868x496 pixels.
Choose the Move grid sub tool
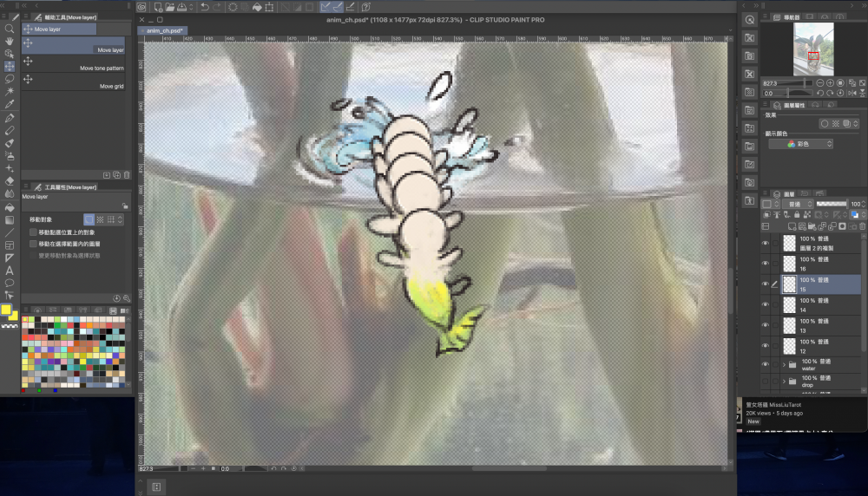point(73,82)
